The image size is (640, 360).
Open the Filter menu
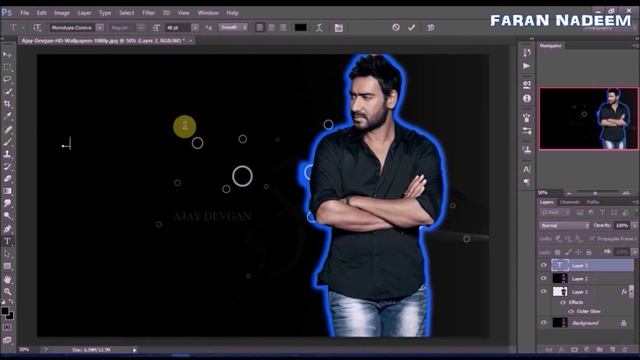pos(149,13)
